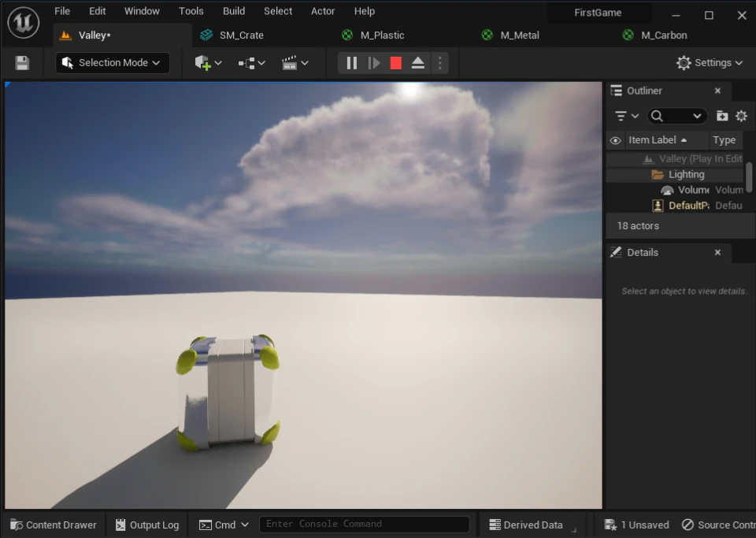Click the 1 Unsaved status button
Screen dimensions: 756x538
637,525
